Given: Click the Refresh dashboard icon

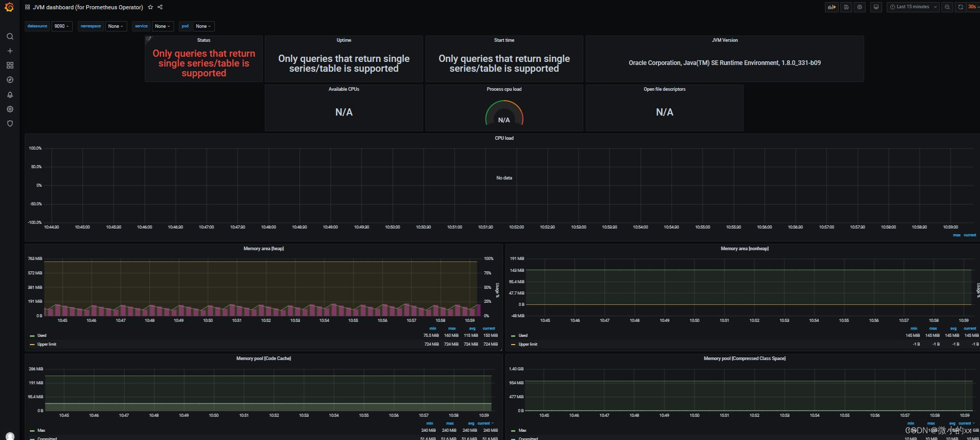Looking at the screenshot, I should click(960, 7).
